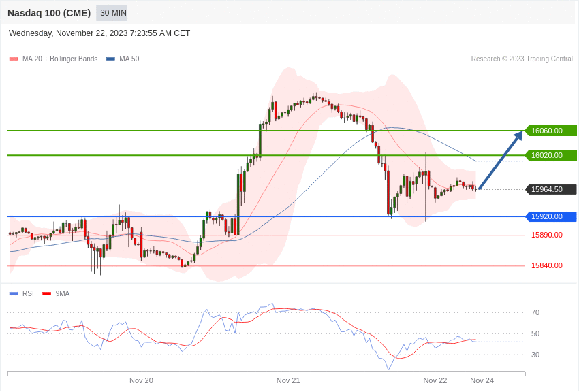Click the Nasdaq 100 (CME) title
The image size is (579, 392).
click(x=49, y=13)
